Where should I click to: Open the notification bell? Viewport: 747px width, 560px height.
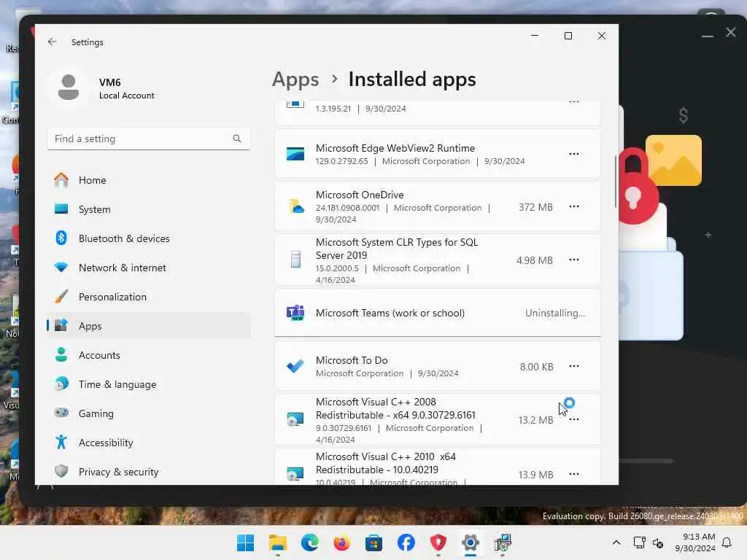click(727, 542)
